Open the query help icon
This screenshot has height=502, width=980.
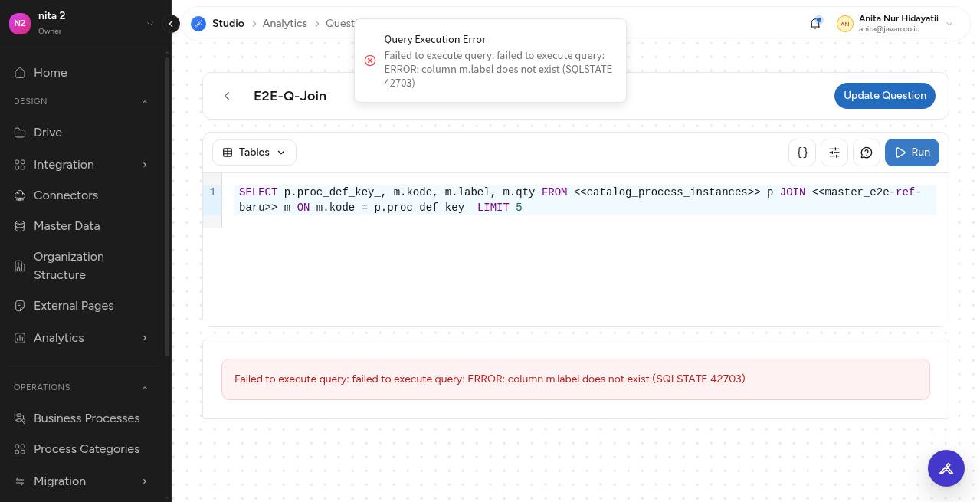[867, 153]
